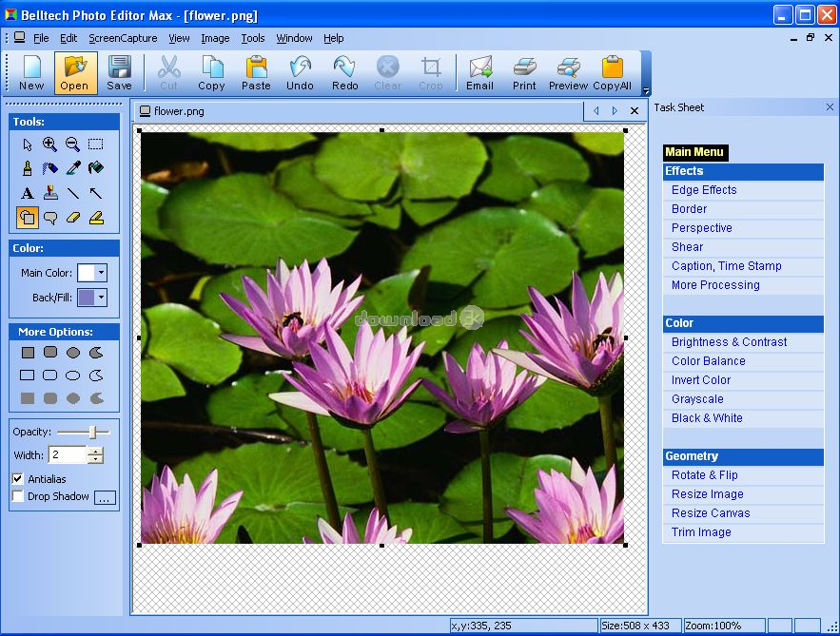
Task: Select the Text tool in Tools panel
Action: (27, 193)
